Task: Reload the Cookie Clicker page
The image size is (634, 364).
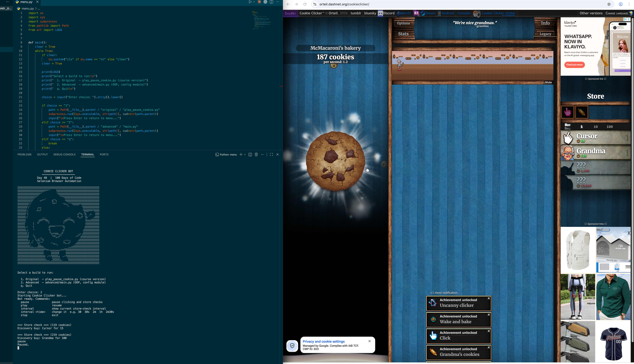Action: tap(305, 4)
